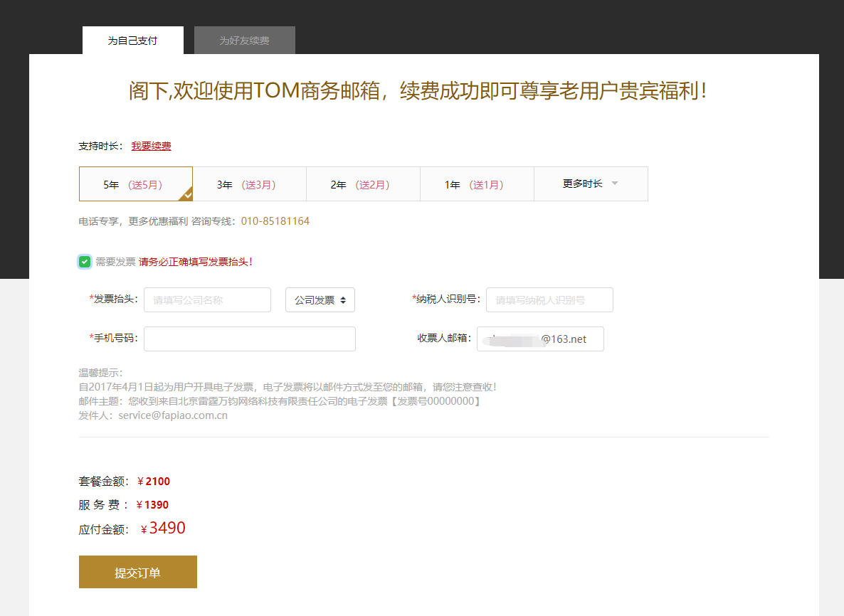Click the sender address service@fapiao.com.cn

coord(173,415)
